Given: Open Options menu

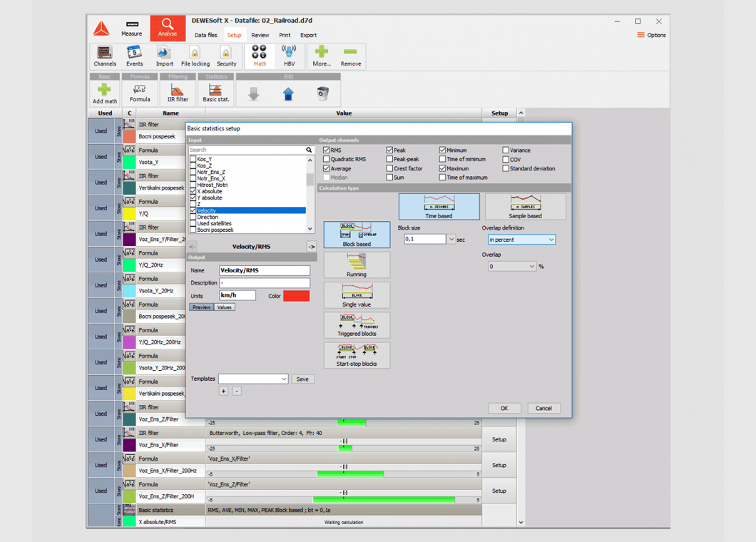Looking at the screenshot, I should coord(651,35).
